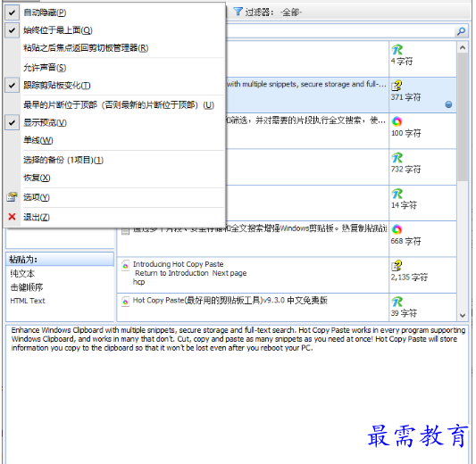Viewport: 476px width, 464px height.
Task: Click the funnel filter icon
Action: pos(238,12)
